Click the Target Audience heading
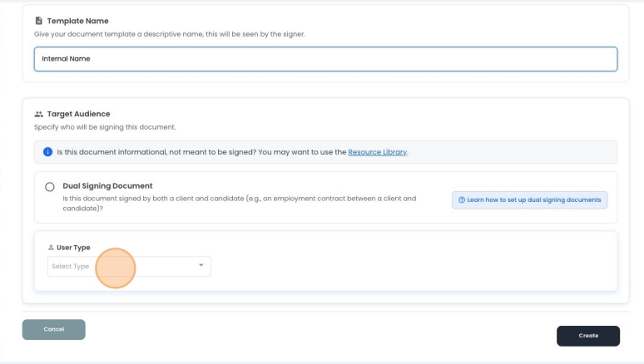The height and width of the screenshot is (364, 644). coord(78,114)
